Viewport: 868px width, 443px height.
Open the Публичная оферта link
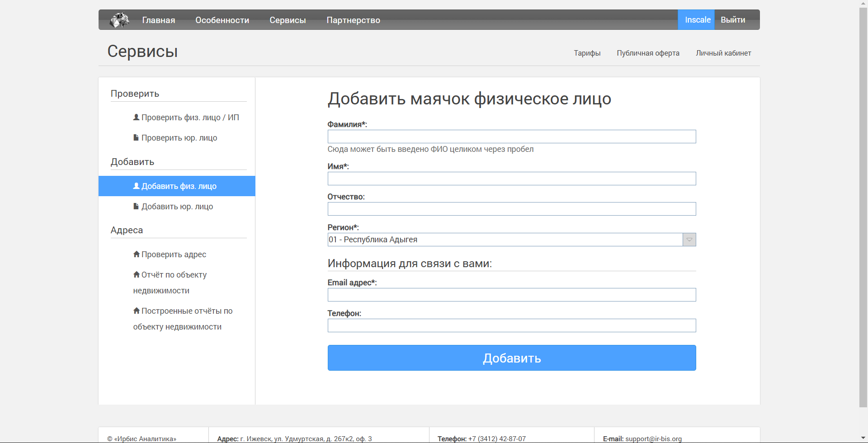coord(648,53)
